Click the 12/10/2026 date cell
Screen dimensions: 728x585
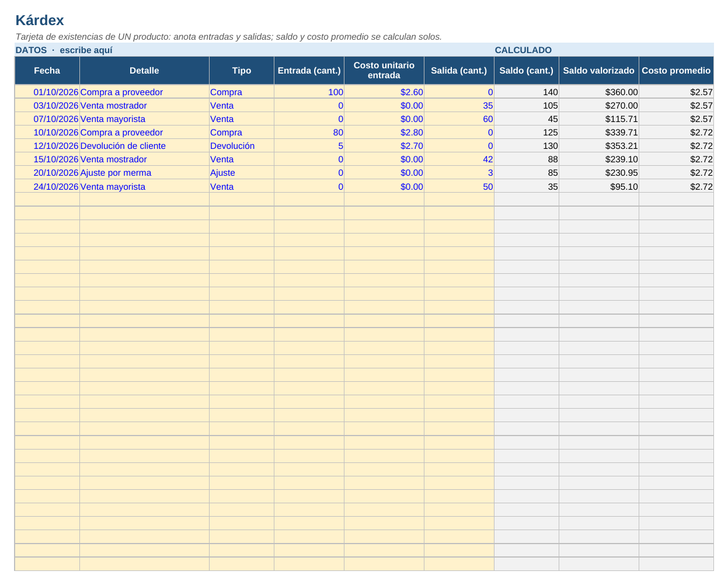click(x=47, y=146)
